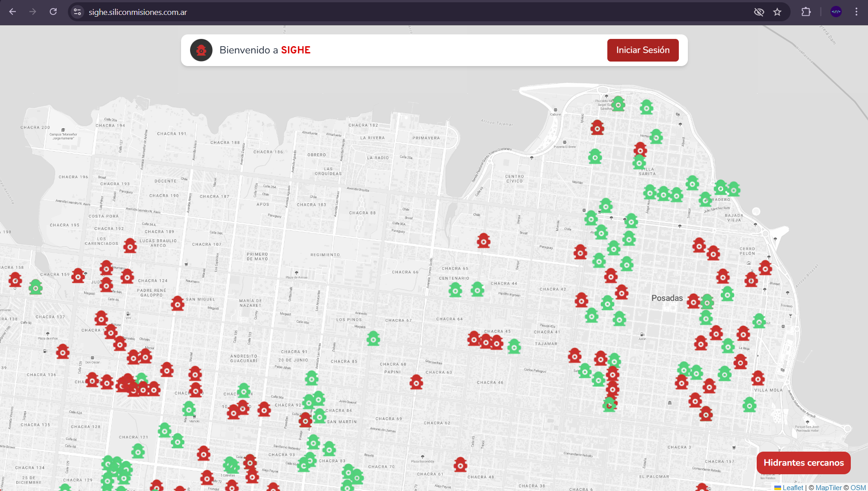Click the BAJADA VIEJA map label
The height and width of the screenshot is (491, 868).
pyautogui.click(x=734, y=218)
